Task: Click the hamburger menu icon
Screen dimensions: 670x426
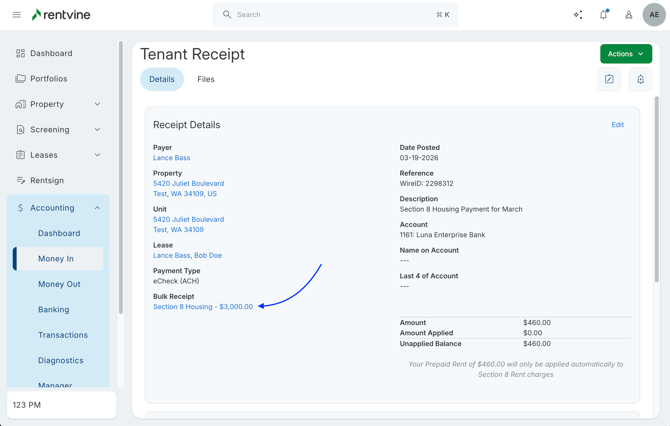Action: coord(16,15)
